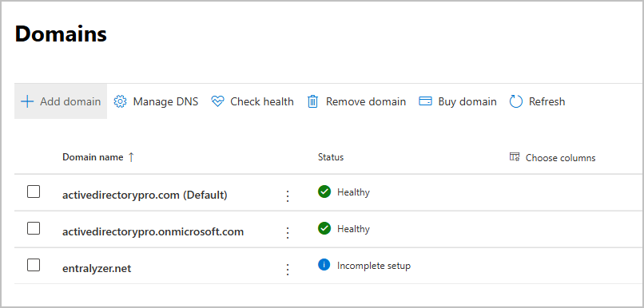Click the Choose columns icon
644x308 pixels.
(515, 156)
